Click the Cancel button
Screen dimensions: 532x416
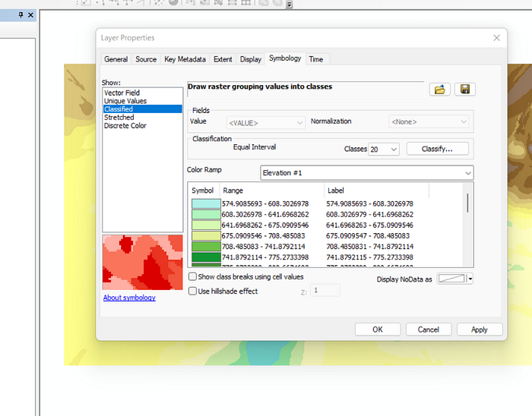click(429, 329)
